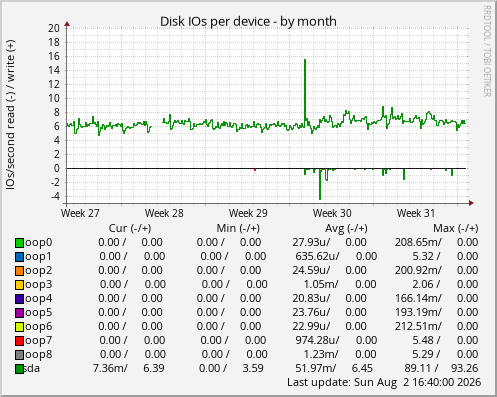Image resolution: width=497 pixels, height=397 pixels.
Task: Click the y-axis value 20
Action: (54, 28)
